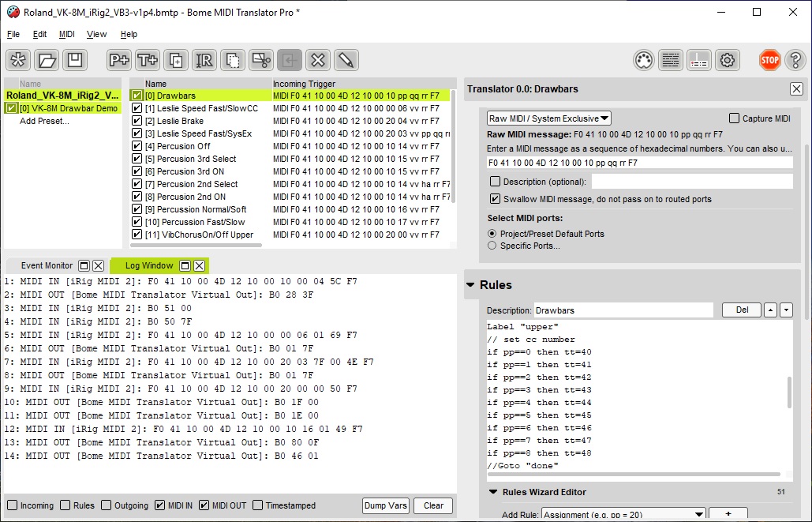Uncheck the MIDI OUT log filter
This screenshot has width=812, height=522.
point(204,505)
